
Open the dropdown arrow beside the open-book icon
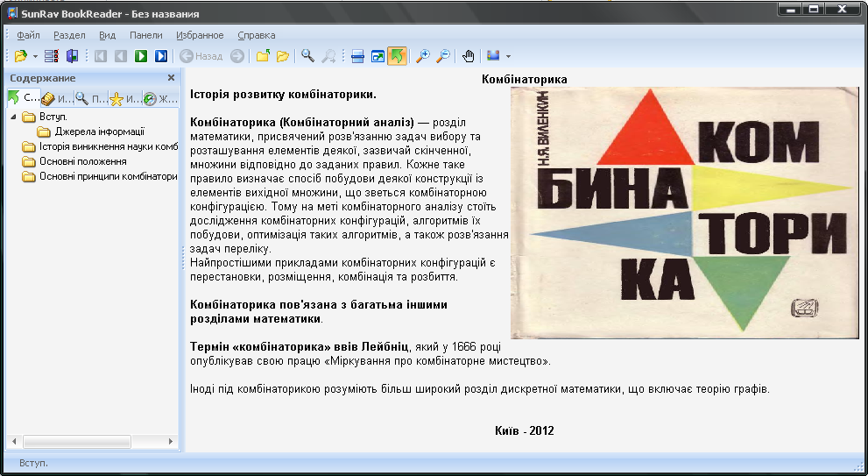pos(35,56)
